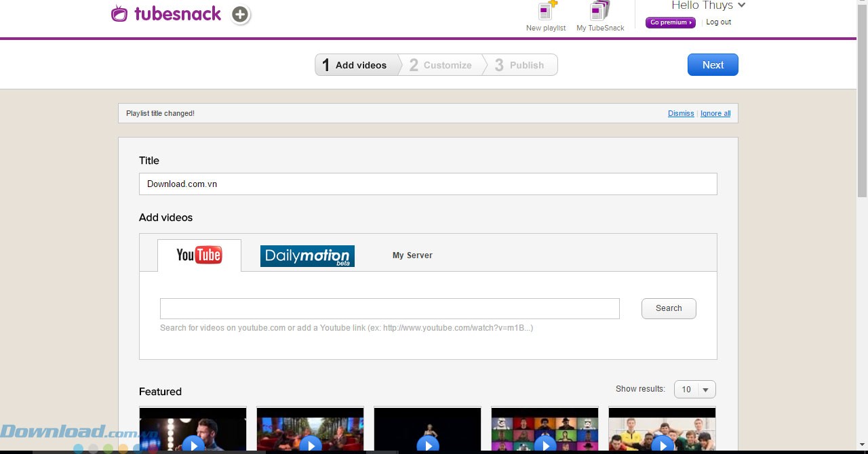Click the Search button
This screenshot has height=454, width=868.
669,308
